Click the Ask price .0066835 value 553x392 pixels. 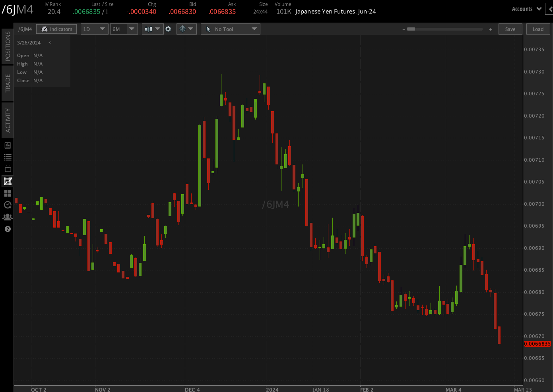click(x=222, y=12)
